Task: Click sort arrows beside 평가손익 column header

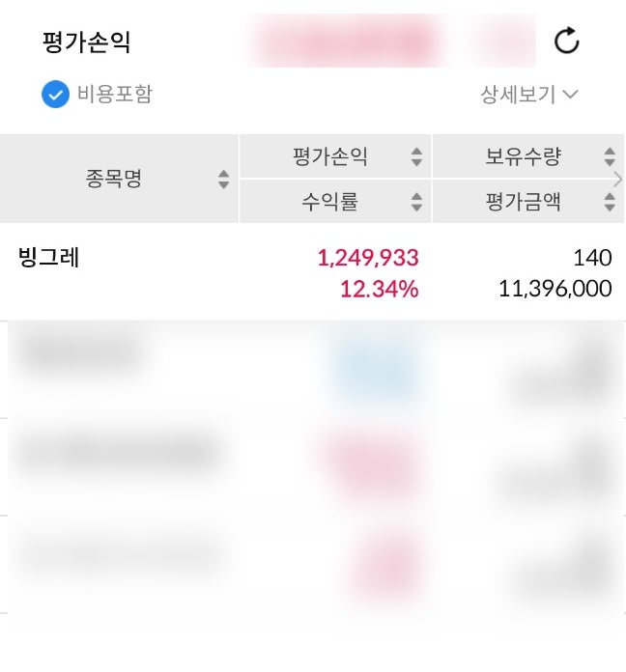Action: click(x=416, y=156)
